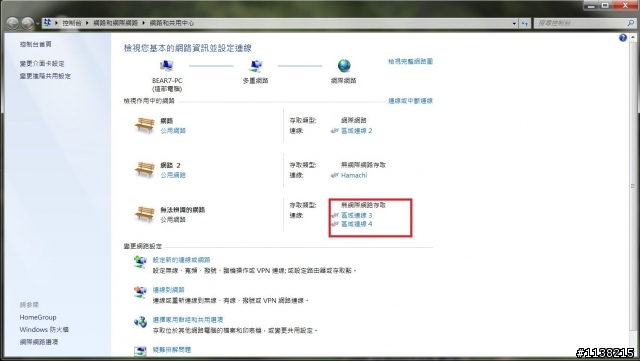Click the connect or disconnect link
The width and height of the screenshot is (640, 361).
tap(410, 101)
